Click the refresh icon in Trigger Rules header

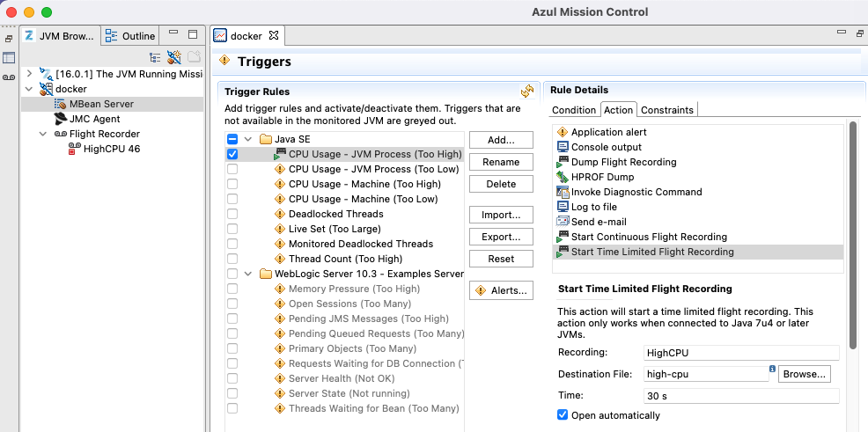pos(527,91)
